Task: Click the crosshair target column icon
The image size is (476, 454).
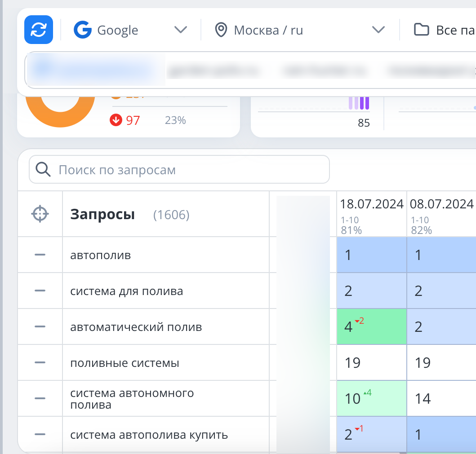Action: coord(40,214)
